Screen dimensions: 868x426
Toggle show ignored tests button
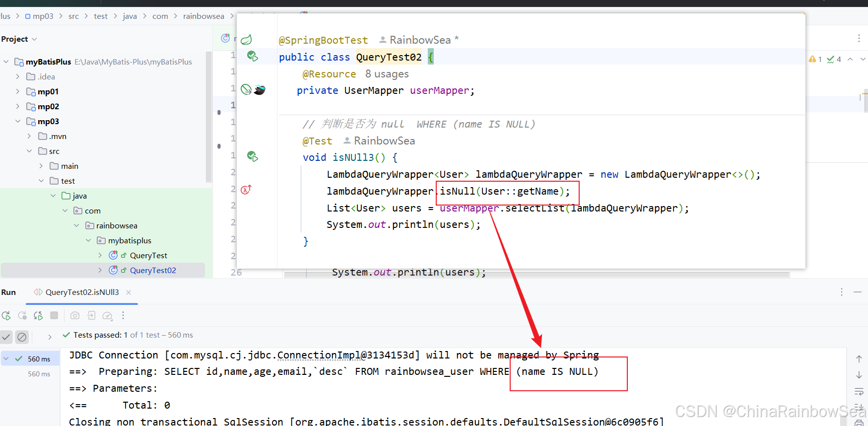(22, 337)
